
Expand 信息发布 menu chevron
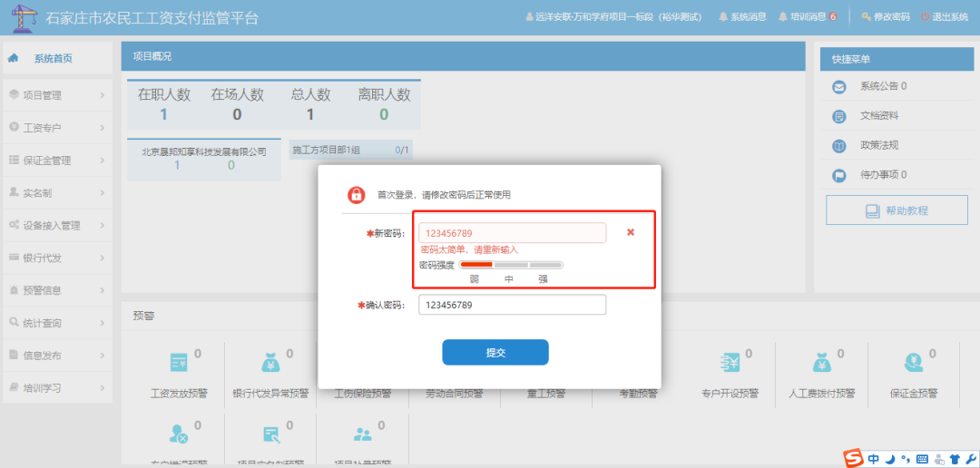pyautogui.click(x=102, y=356)
